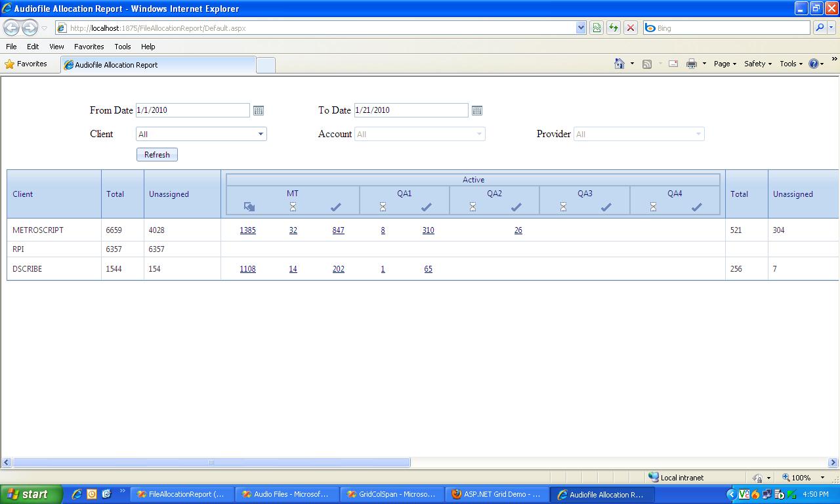
Task: Open the Safety menu dropdown
Action: (x=758, y=64)
